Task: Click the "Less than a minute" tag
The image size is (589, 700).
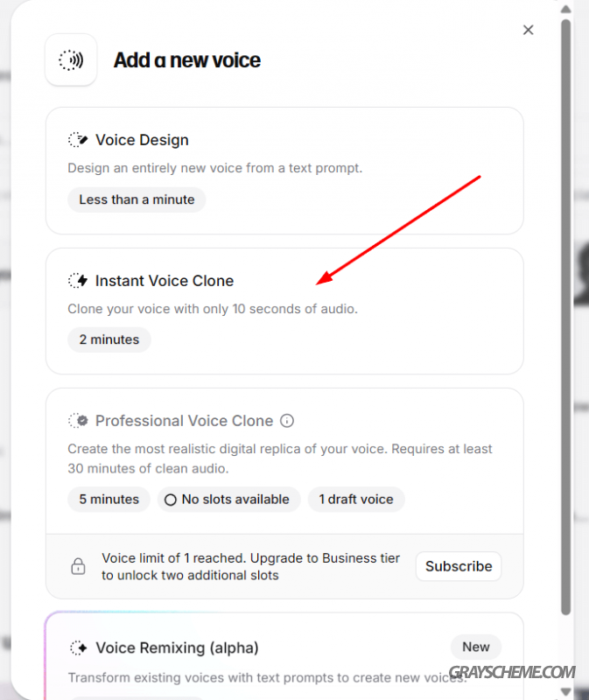Action: tap(137, 199)
